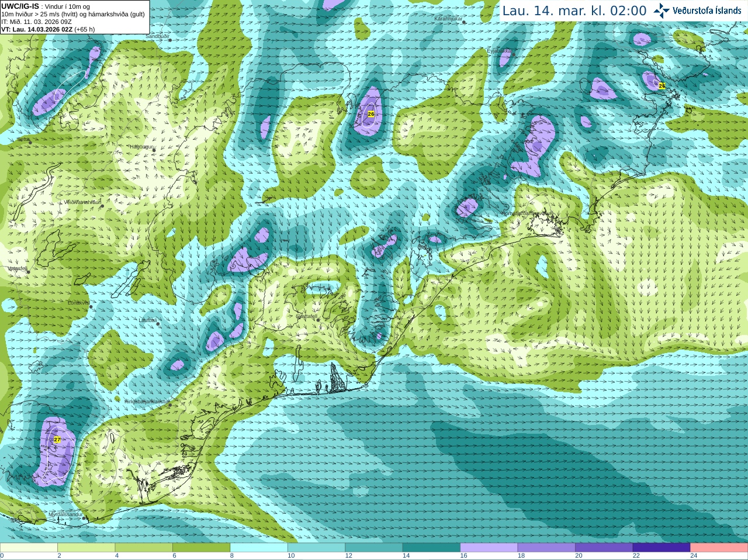Image resolution: width=748 pixels, height=560 pixels.
Task: Click the Mýrdalssandur station dot
Action: click(x=85, y=518)
